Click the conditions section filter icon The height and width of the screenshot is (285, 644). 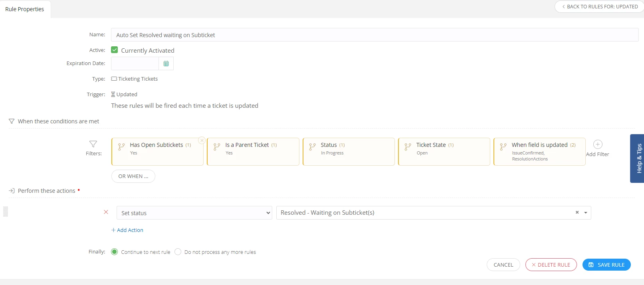(12, 121)
